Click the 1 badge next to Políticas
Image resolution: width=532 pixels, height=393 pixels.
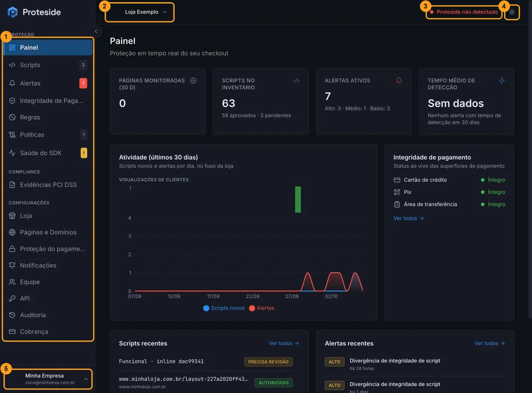84,135
